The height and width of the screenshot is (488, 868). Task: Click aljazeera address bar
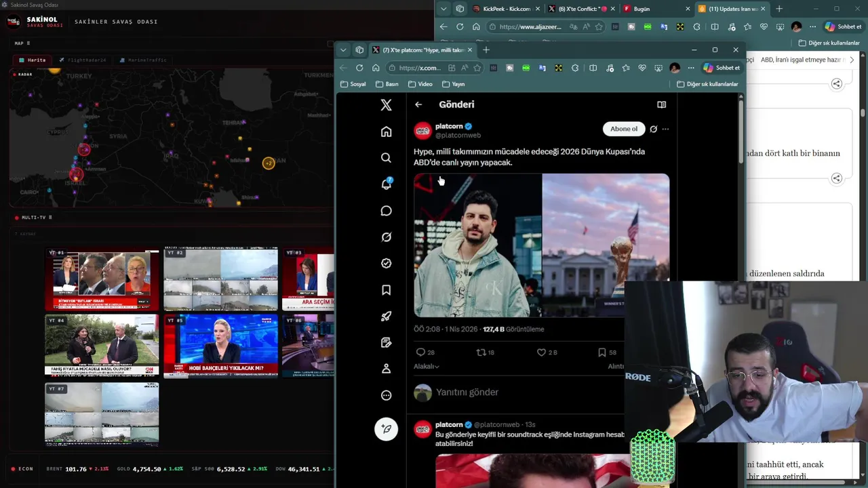(530, 26)
